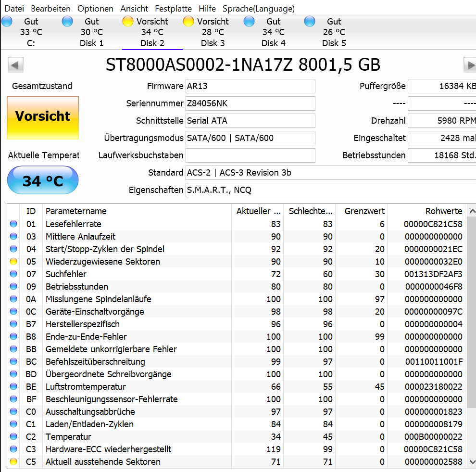Viewport: 476px width, 472px height.
Task: Click status orb of Temperatur row
Action: pos(13,436)
